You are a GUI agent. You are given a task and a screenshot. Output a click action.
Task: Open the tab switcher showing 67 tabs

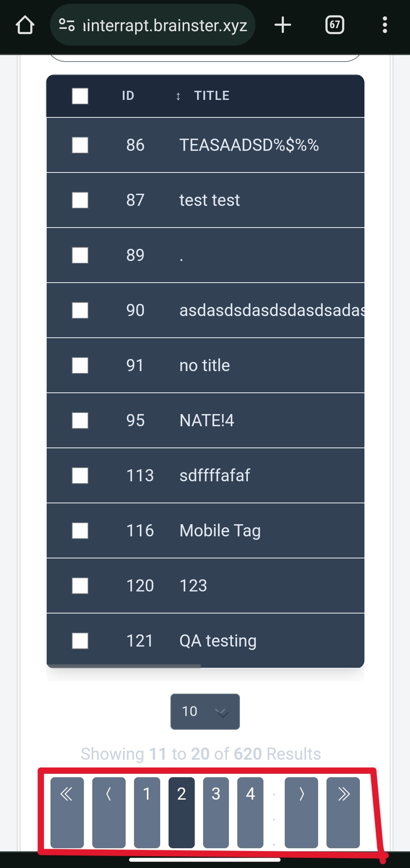tap(334, 25)
